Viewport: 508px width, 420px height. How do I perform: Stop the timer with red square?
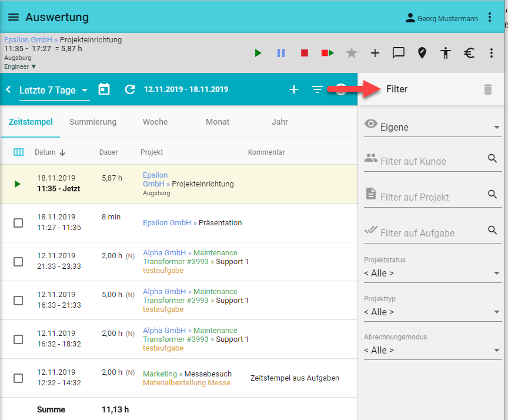(x=305, y=53)
